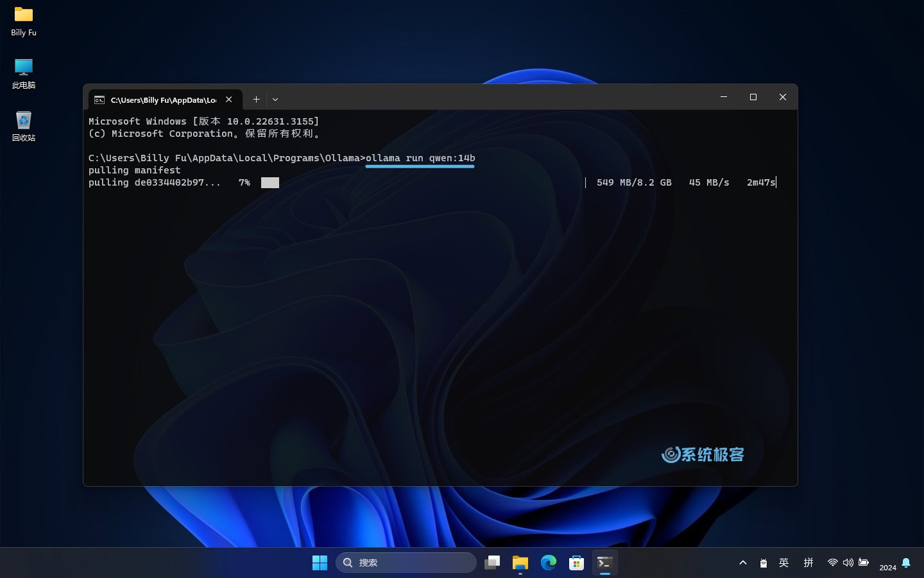Image resolution: width=924 pixels, height=578 pixels.
Task: Click the system tray app icon beside 英
Action: click(764, 563)
